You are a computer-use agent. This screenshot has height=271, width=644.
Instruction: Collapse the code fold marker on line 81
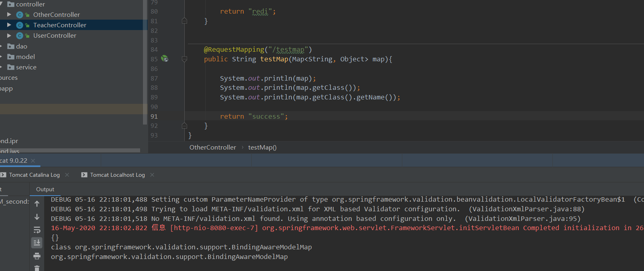click(184, 21)
